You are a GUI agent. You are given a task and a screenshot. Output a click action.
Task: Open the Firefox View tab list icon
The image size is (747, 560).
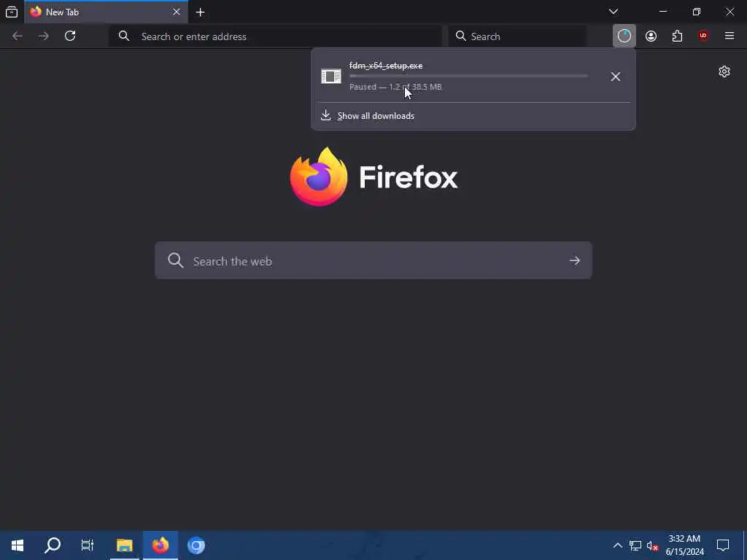12,12
